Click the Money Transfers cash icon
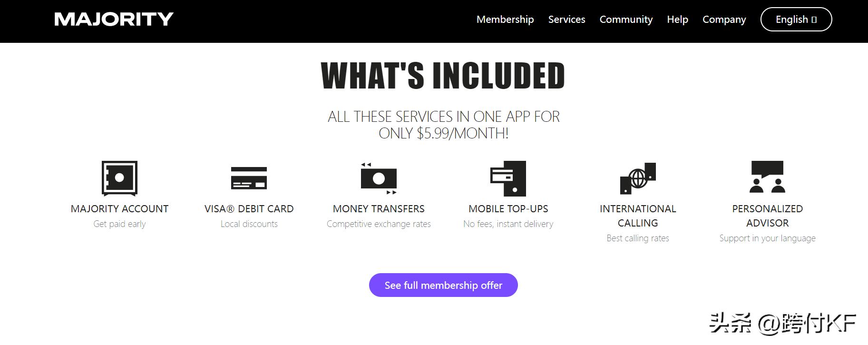Screen dimensions: 868x345 pos(379,178)
